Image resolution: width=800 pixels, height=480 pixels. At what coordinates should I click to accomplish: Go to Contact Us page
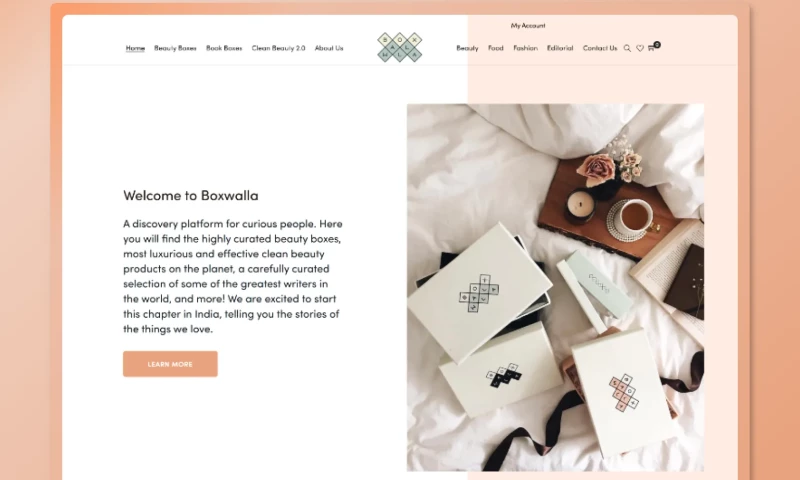pyautogui.click(x=600, y=48)
